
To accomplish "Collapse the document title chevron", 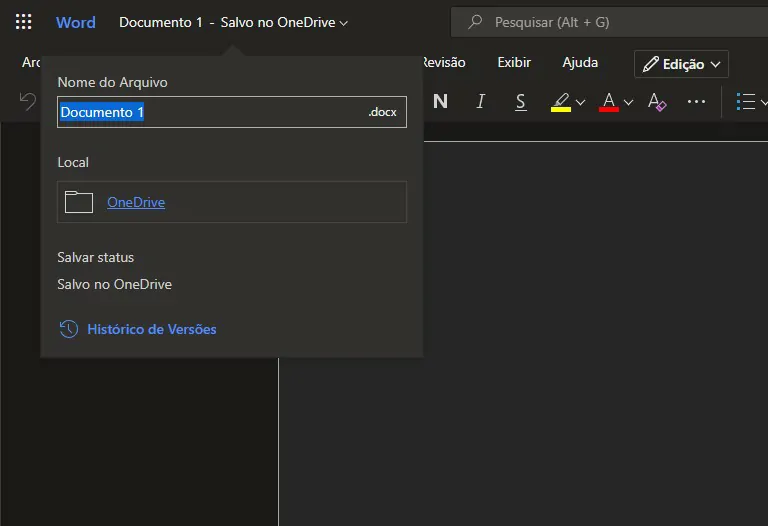I will [x=344, y=23].
